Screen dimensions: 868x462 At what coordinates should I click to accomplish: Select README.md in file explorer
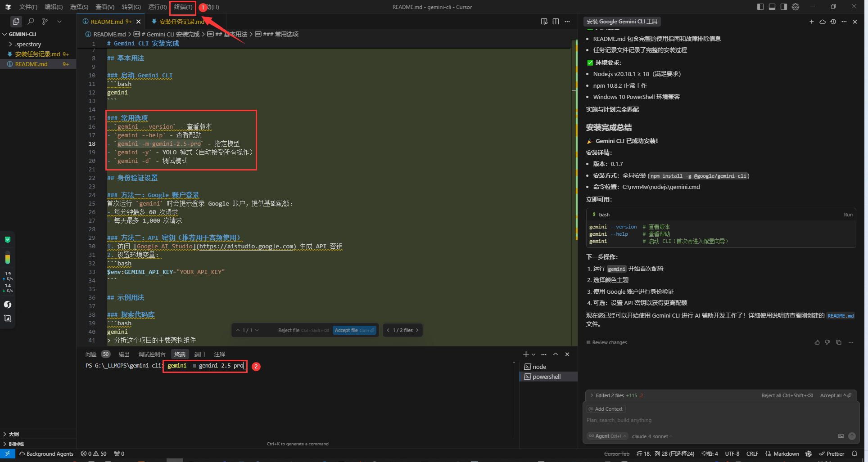point(38,64)
